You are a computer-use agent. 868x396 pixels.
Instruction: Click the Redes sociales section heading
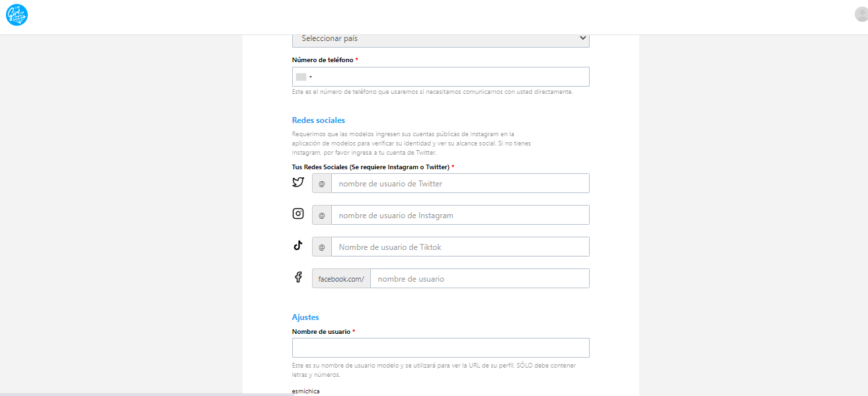tap(319, 120)
